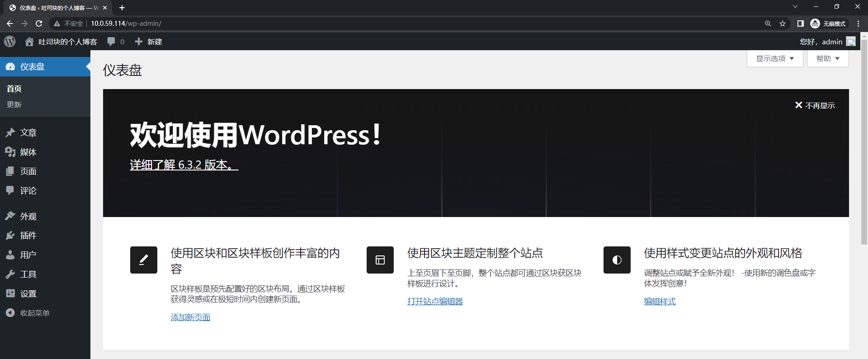
Task: Open browser three-dot menu
Action: (858, 24)
